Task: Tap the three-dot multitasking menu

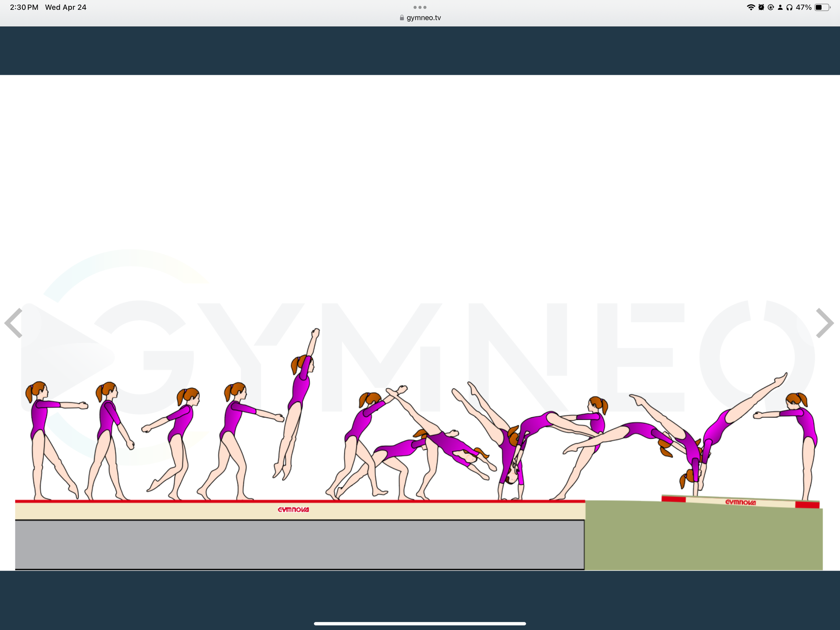Action: [x=420, y=7]
